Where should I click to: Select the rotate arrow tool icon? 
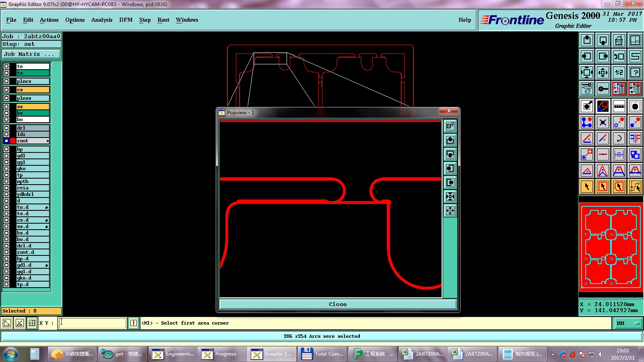click(619, 138)
